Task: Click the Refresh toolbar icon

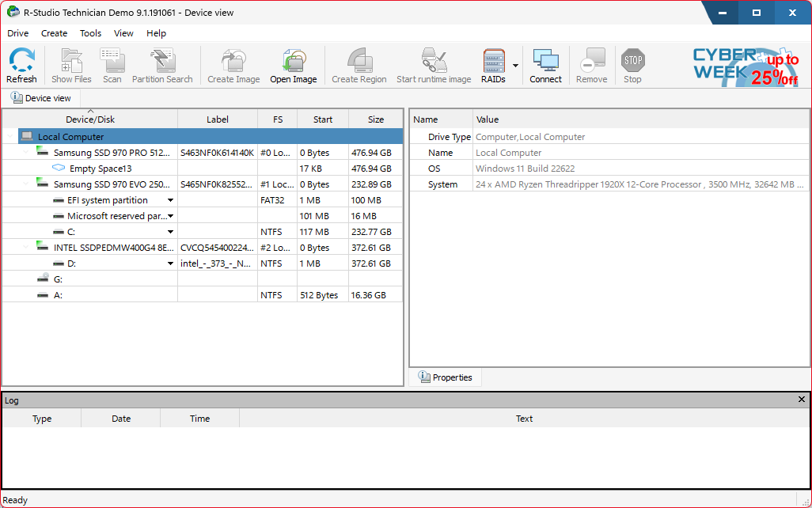Action: [21, 65]
